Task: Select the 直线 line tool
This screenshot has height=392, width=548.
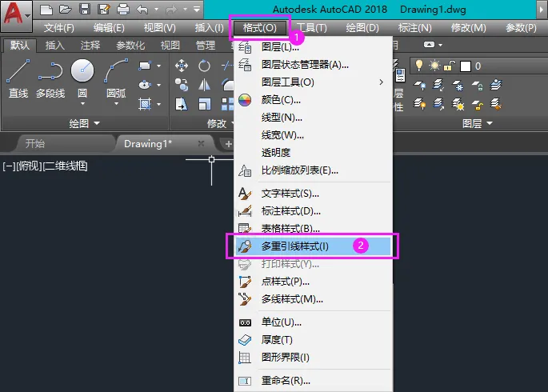Action: coord(18,78)
